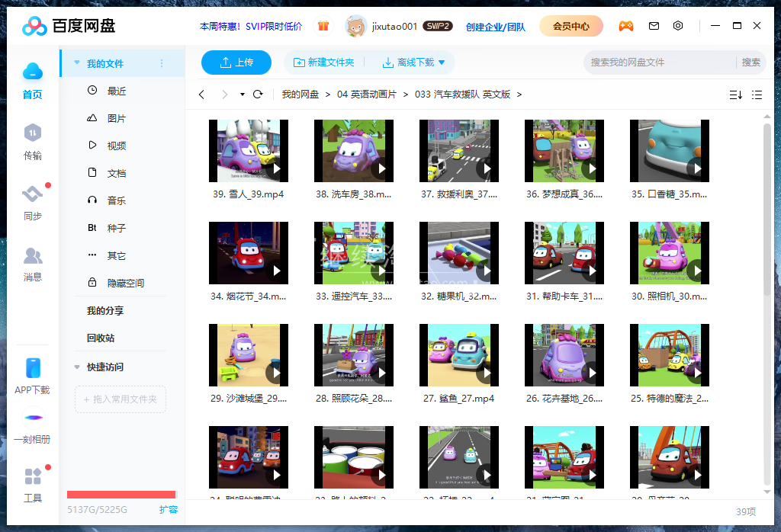
Task: Open the 同步 sync section
Action: (x=32, y=203)
